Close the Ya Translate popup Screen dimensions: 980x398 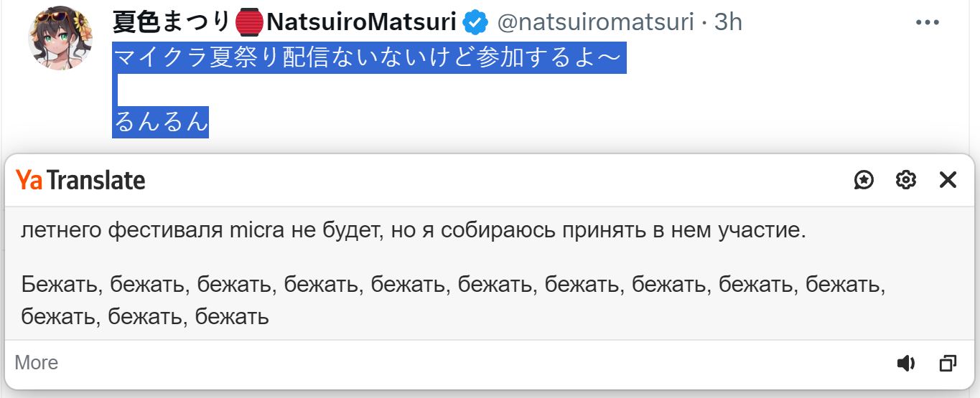click(948, 180)
